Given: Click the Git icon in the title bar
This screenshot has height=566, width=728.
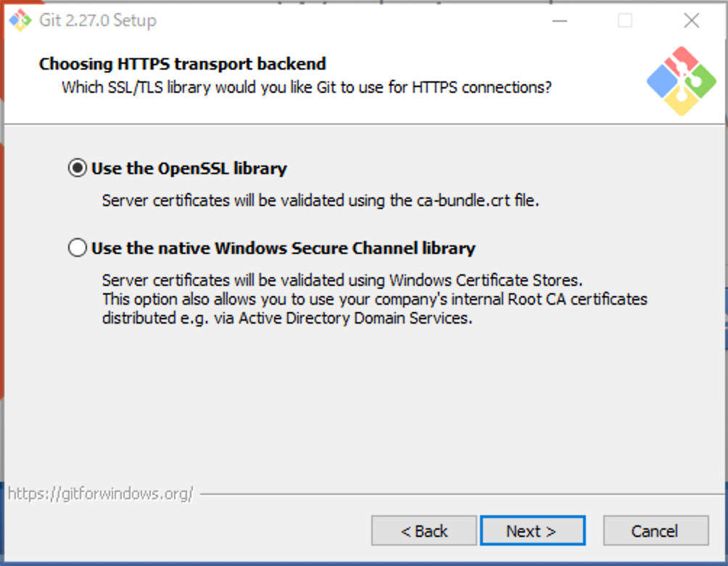Looking at the screenshot, I should [x=20, y=20].
